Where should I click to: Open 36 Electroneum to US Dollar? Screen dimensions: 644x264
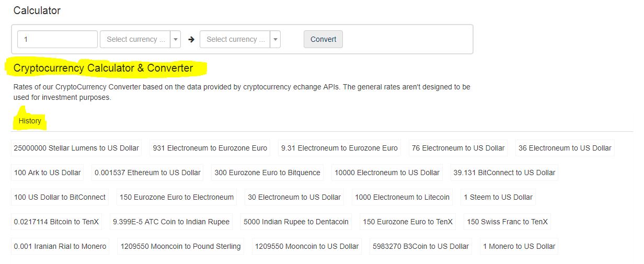565,148
